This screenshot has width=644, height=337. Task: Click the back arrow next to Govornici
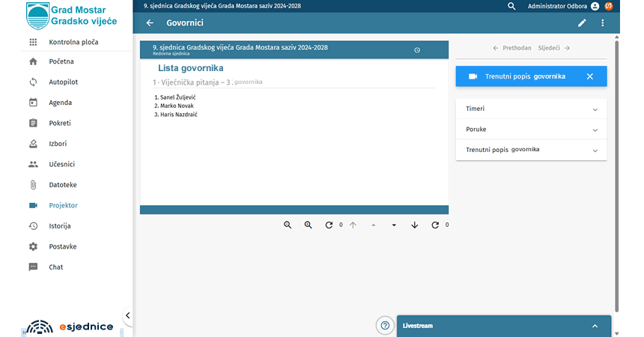point(150,23)
